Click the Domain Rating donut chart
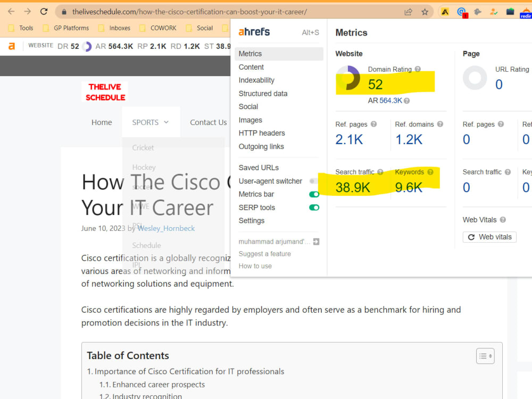Image resolution: width=532 pixels, height=399 pixels. (348, 78)
